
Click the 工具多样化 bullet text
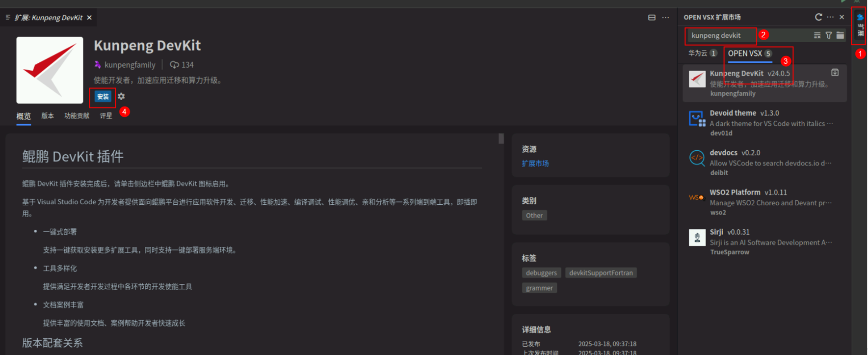tap(60, 269)
